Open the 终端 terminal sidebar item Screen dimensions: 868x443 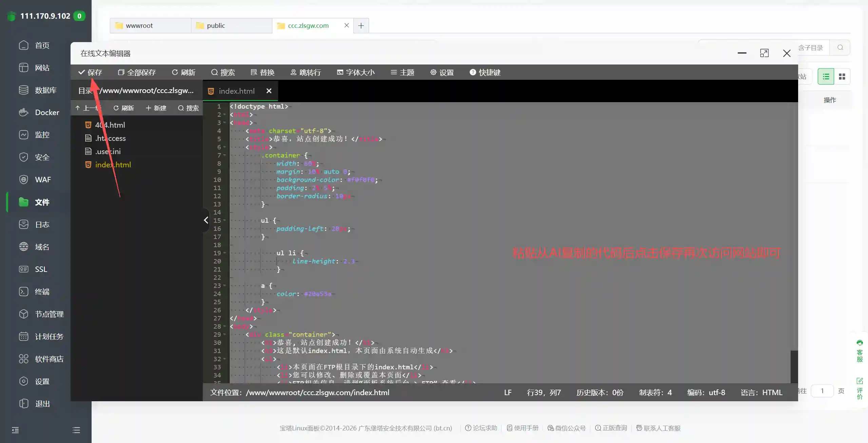point(34,292)
